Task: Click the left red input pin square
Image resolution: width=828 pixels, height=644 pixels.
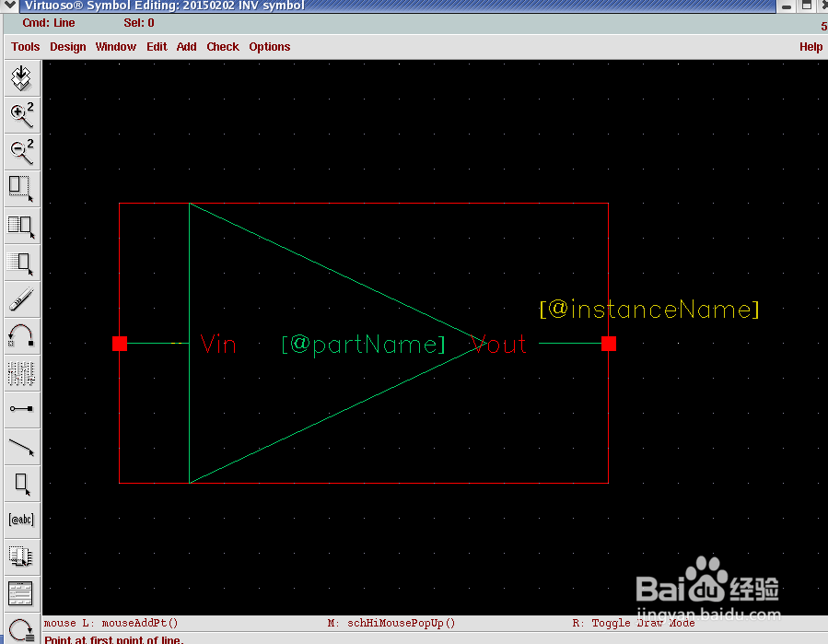Action: coord(120,344)
